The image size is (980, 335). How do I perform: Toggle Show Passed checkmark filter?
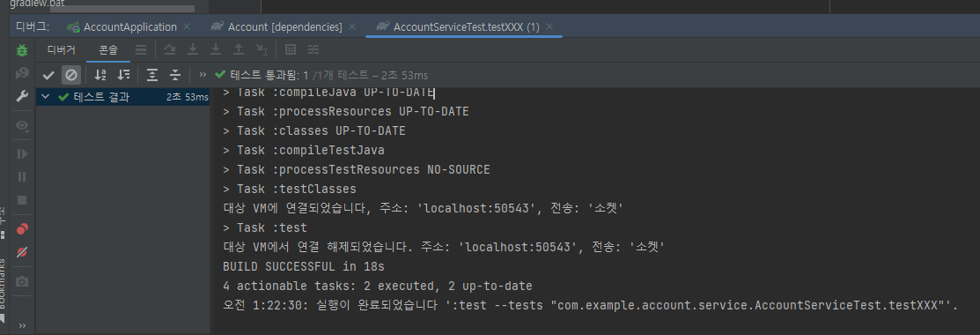coord(48,75)
